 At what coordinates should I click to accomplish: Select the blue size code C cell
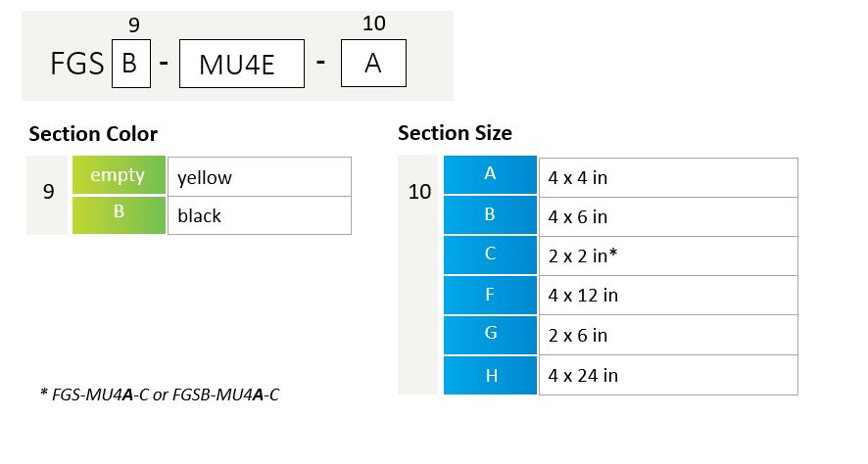tap(490, 255)
